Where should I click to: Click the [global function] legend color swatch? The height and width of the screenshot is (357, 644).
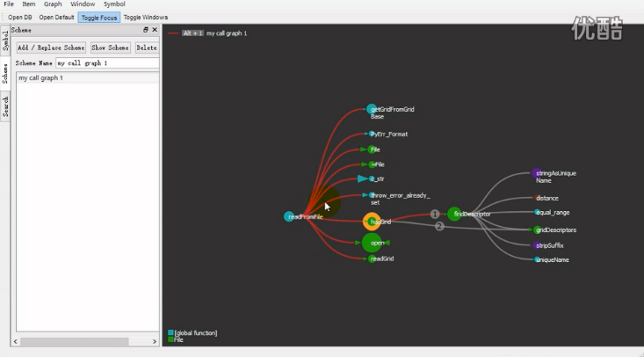click(170, 332)
